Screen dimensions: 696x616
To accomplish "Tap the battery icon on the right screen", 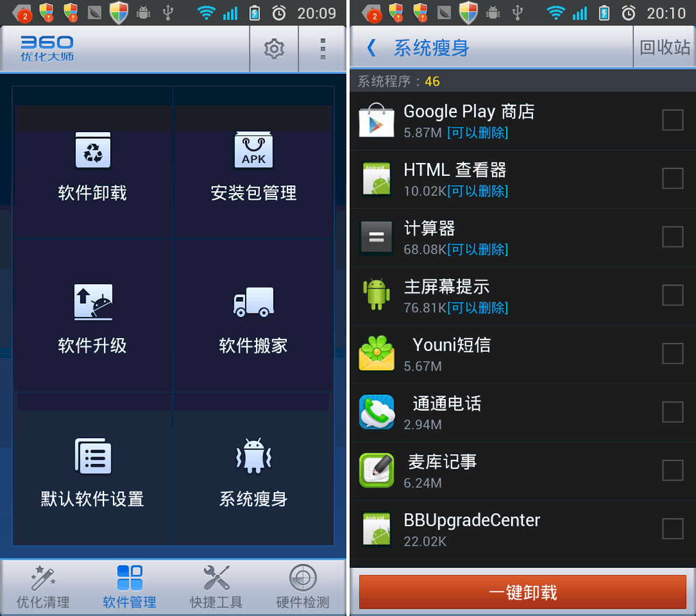I will [x=604, y=13].
